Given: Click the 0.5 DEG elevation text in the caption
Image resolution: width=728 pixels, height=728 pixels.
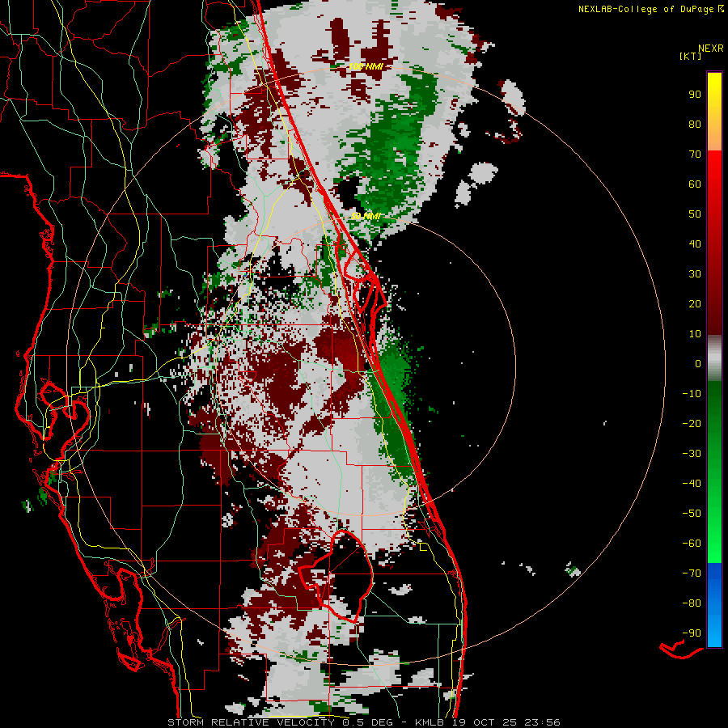Looking at the screenshot, I should [x=368, y=722].
